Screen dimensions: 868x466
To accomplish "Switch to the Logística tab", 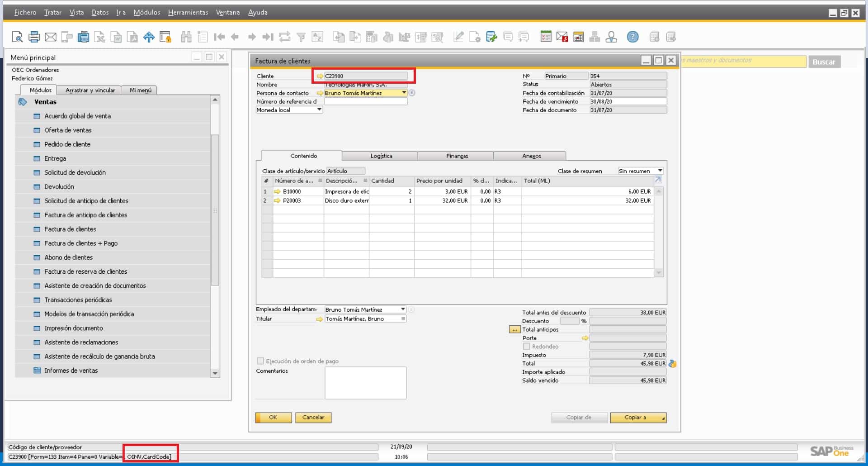I will 381,156.
